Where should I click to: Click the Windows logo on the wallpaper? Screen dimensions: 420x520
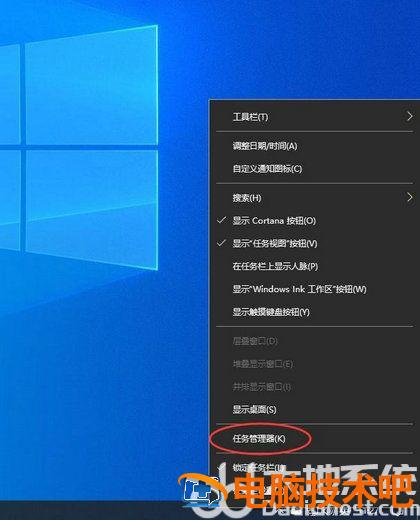pyautogui.click(x=79, y=147)
